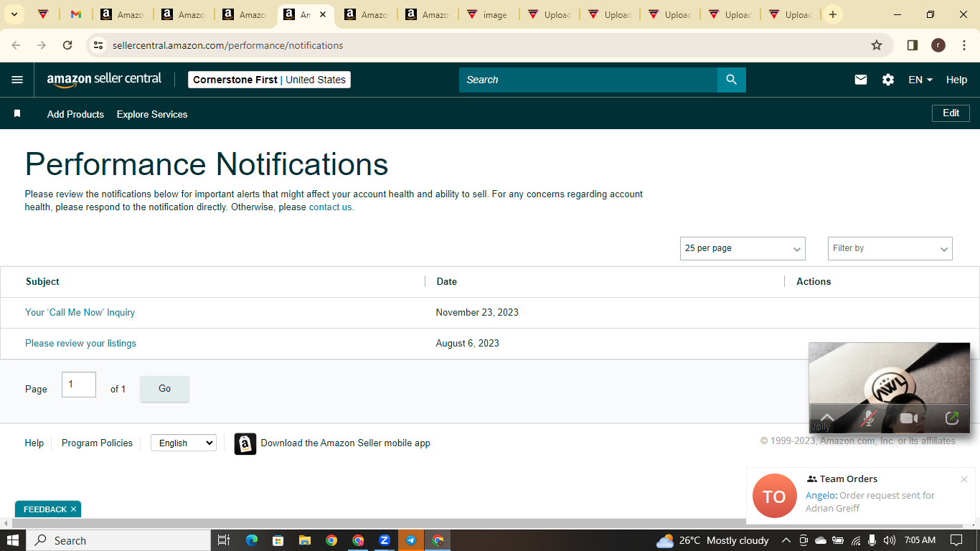980x551 pixels.
Task: Go back using the browser back arrow
Action: pyautogui.click(x=16, y=45)
